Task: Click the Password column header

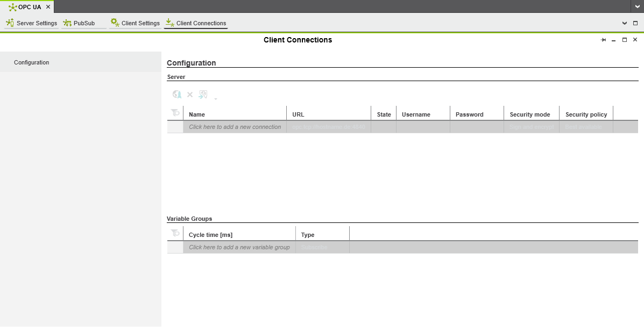Action: pyautogui.click(x=477, y=114)
